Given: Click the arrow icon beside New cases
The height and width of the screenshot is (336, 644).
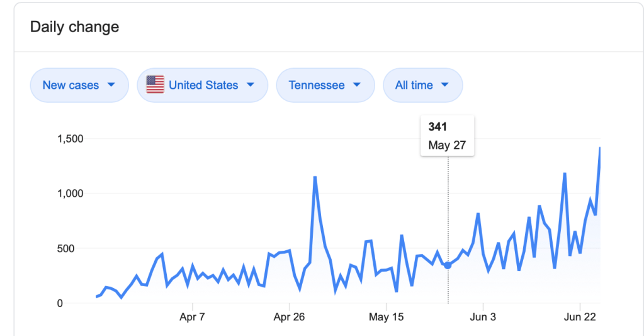Looking at the screenshot, I should point(111,84).
